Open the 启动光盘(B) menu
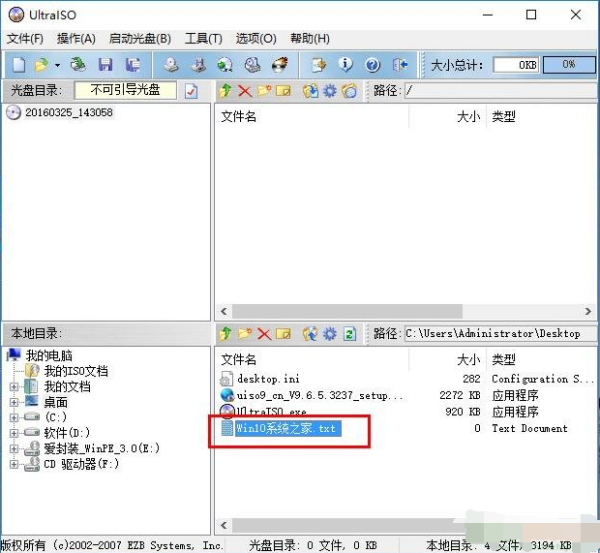This screenshot has height=553, width=600. pos(140,39)
